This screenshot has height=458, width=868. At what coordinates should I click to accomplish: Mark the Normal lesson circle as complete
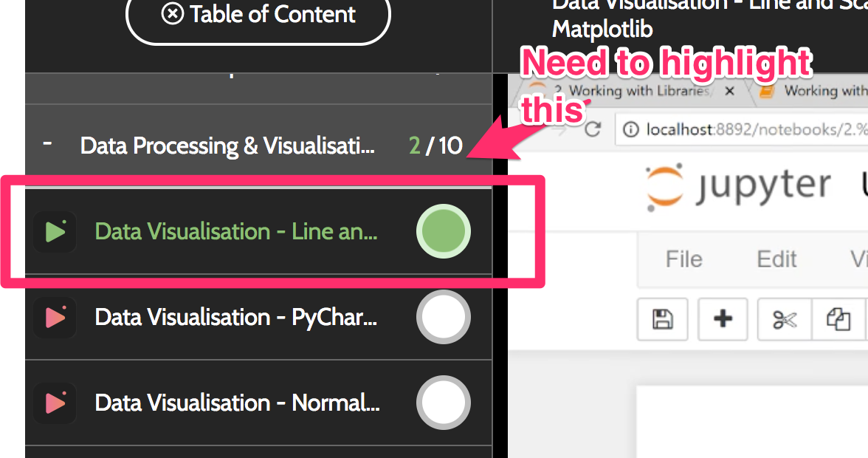pyautogui.click(x=443, y=403)
